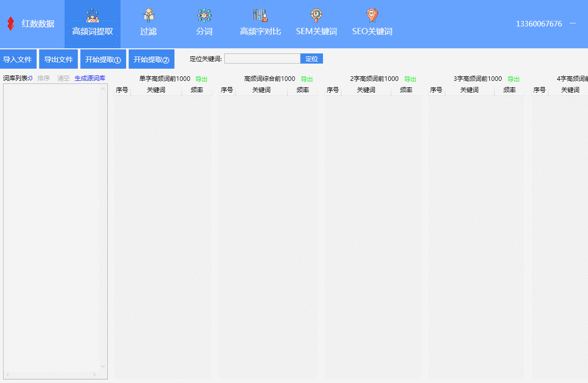Click the red 红数据 logo icon
This screenshot has height=383, width=588.
(10, 23)
